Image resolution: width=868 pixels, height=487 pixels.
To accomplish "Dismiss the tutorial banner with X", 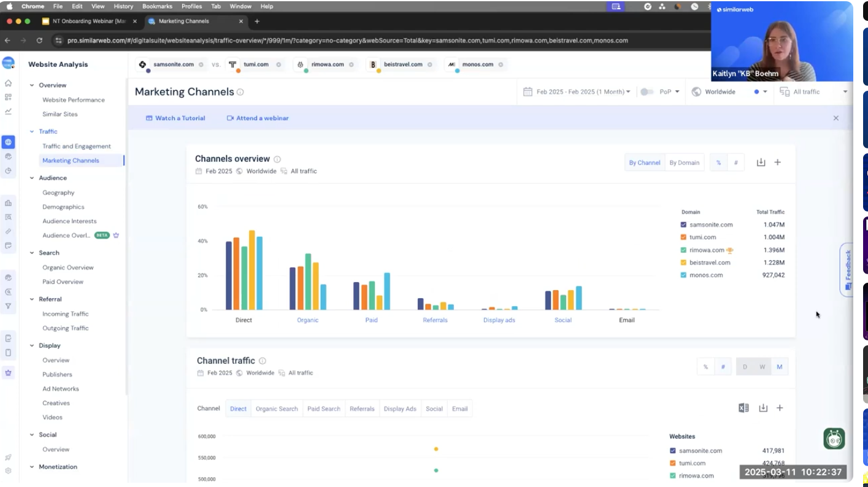I will coord(835,118).
